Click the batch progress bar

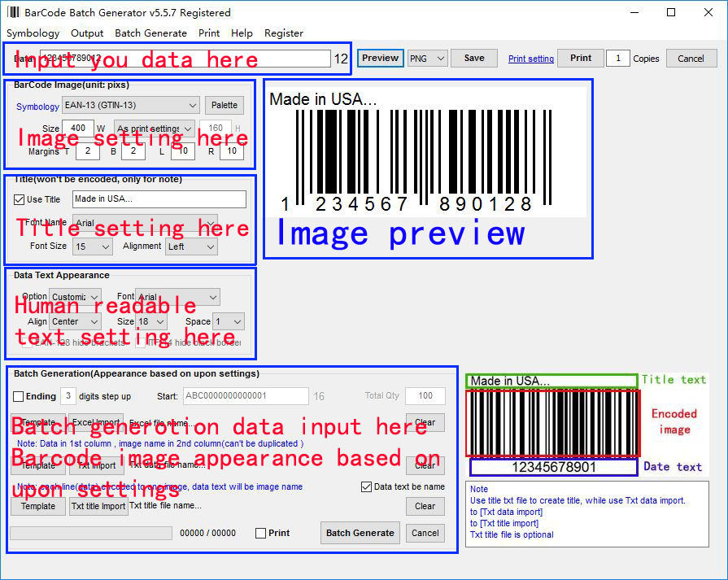(x=91, y=533)
